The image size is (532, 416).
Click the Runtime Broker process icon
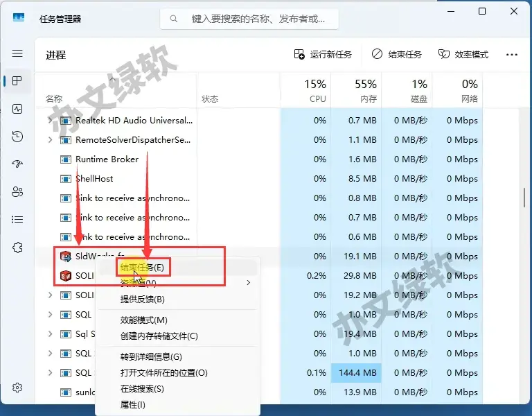[x=66, y=159]
